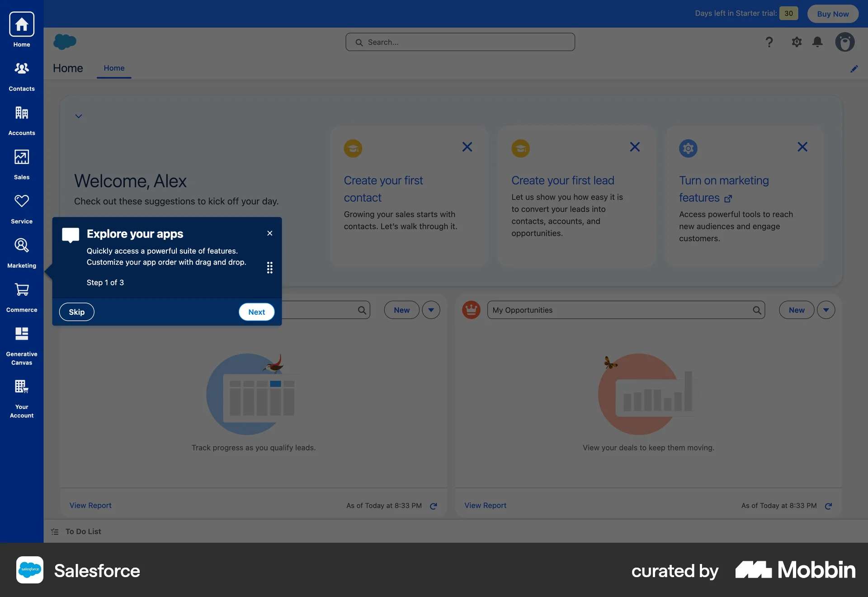Image resolution: width=868 pixels, height=597 pixels.
Task: Open the Sales section in the sidebar
Action: click(x=21, y=164)
